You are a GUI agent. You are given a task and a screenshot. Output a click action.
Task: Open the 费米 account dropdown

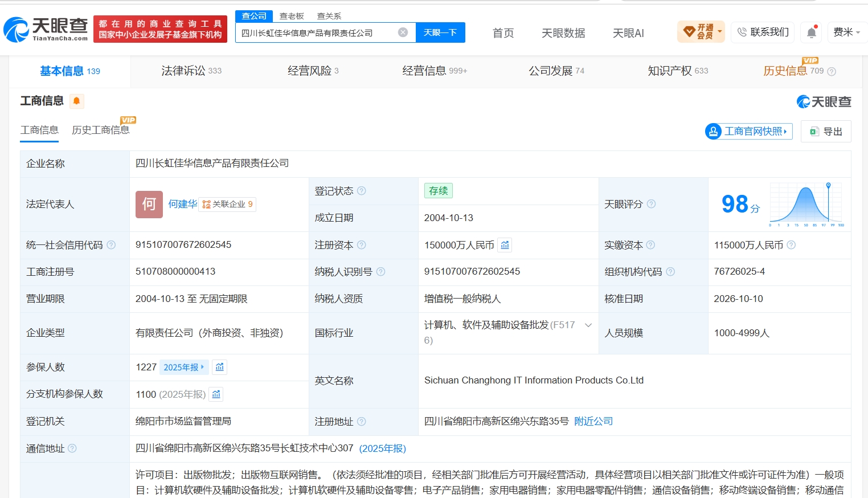point(846,32)
